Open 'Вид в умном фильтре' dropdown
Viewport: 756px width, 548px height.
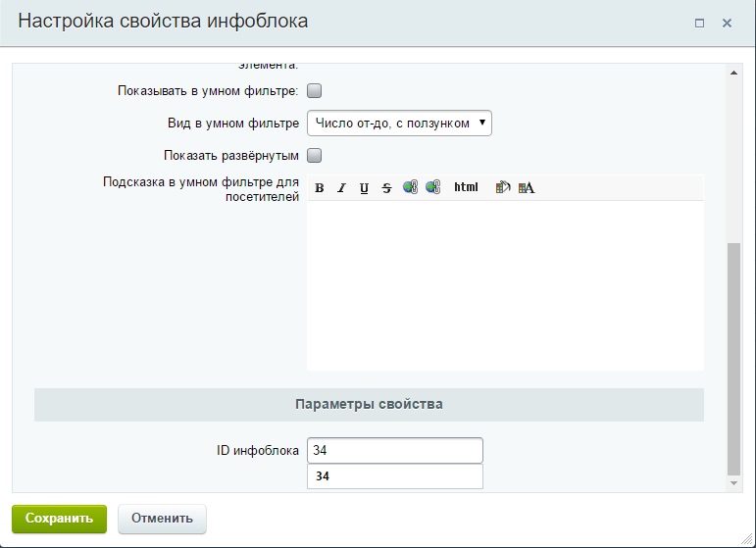pyautogui.click(x=399, y=124)
